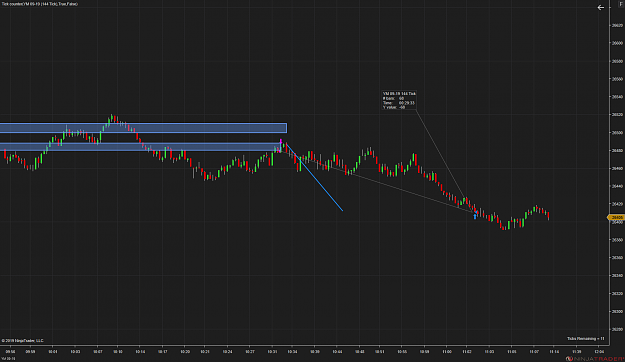
Task: Click the '# bars' row in ruler box
Action: [x=394, y=98]
